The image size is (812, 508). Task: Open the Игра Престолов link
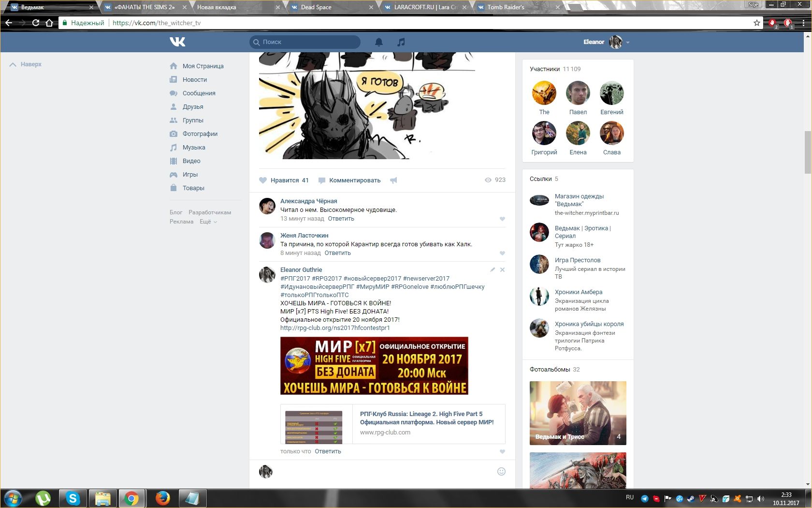pyautogui.click(x=578, y=260)
